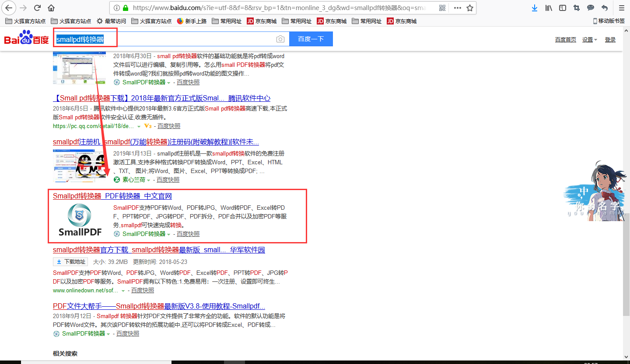This screenshot has height=364, width=630.
Task: Click the 2019年1月13日 date text
Action: 133,154
